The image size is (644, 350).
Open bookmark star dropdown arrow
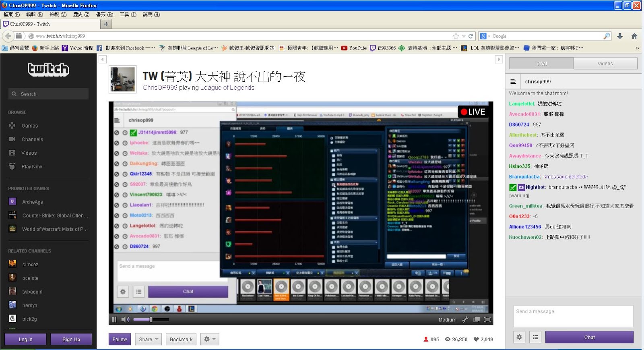(464, 36)
